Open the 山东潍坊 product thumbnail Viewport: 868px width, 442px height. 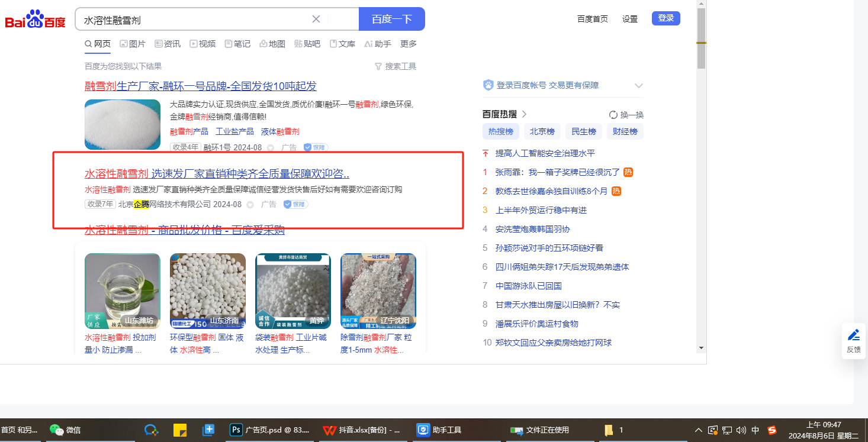pyautogui.click(x=123, y=291)
